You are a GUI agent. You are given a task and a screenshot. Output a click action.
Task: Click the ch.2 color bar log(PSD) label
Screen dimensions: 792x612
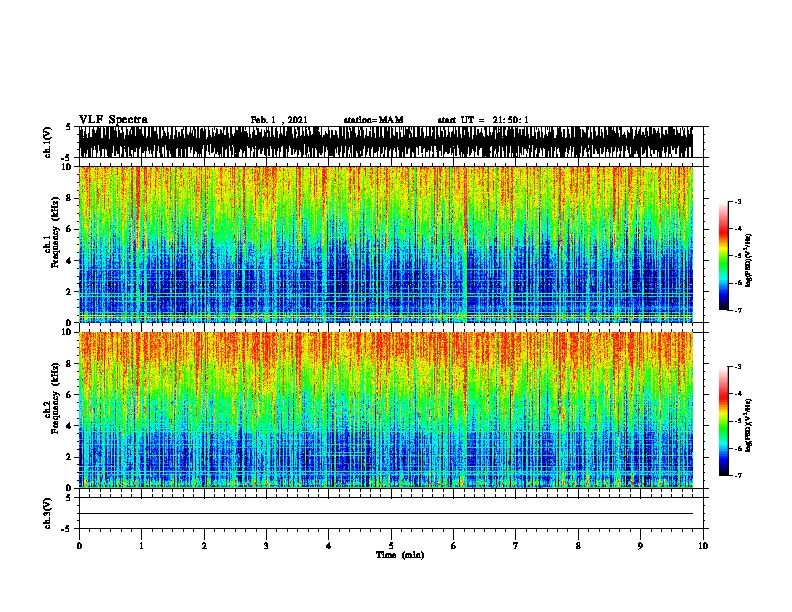point(749,425)
